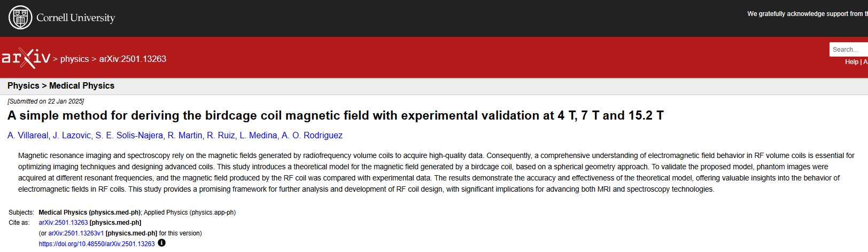Click the DOI info circle icon
The width and height of the screenshot is (868, 252).
(162, 243)
